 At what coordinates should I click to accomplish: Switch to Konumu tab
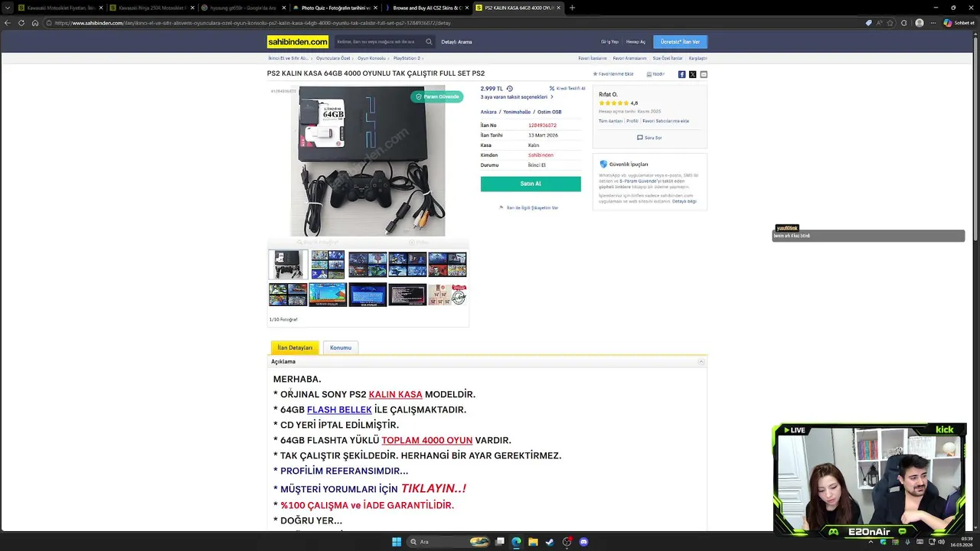341,347
